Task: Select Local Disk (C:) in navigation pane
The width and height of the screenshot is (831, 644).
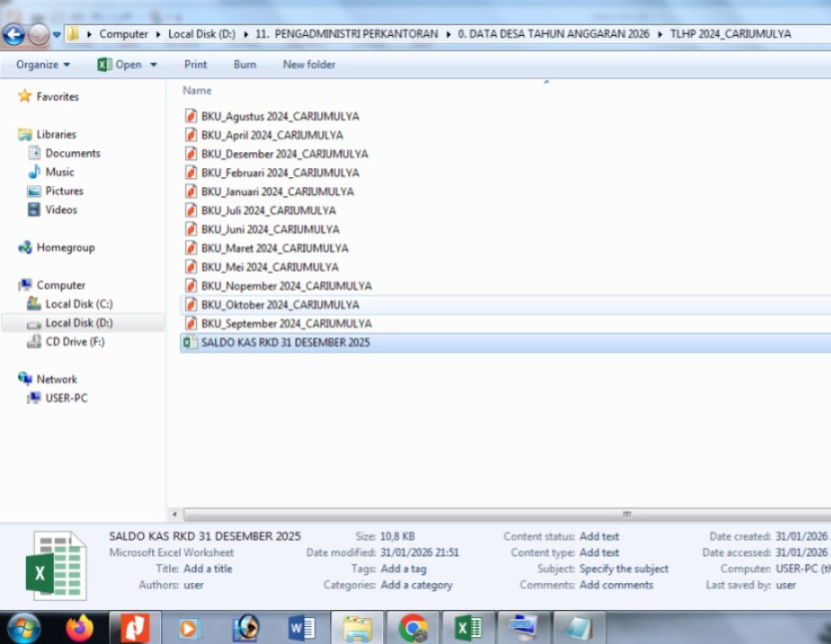Action: 79,304
